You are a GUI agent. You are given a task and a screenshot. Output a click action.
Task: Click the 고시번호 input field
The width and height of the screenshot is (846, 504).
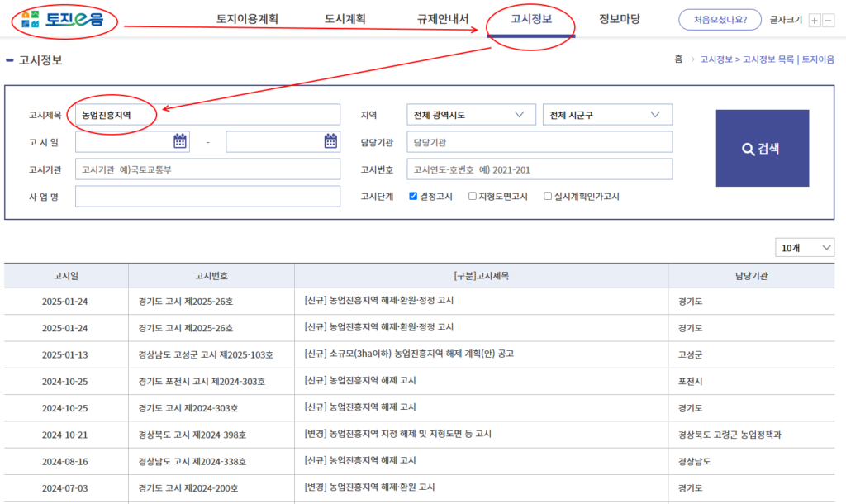[x=539, y=169]
